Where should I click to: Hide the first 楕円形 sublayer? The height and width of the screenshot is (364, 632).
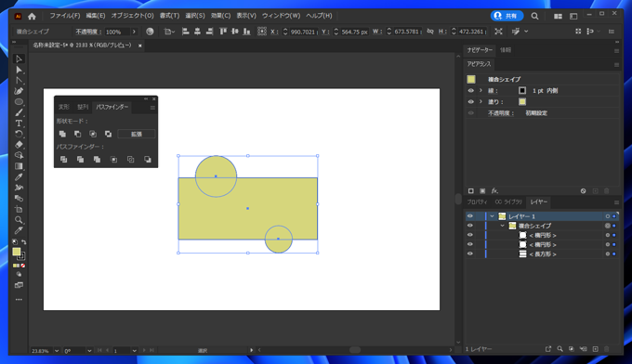470,235
